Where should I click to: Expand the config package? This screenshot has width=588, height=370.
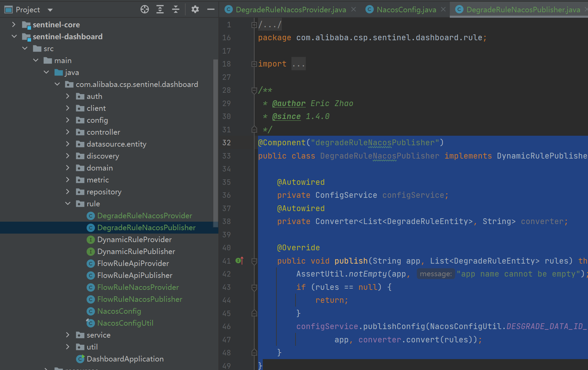point(68,120)
